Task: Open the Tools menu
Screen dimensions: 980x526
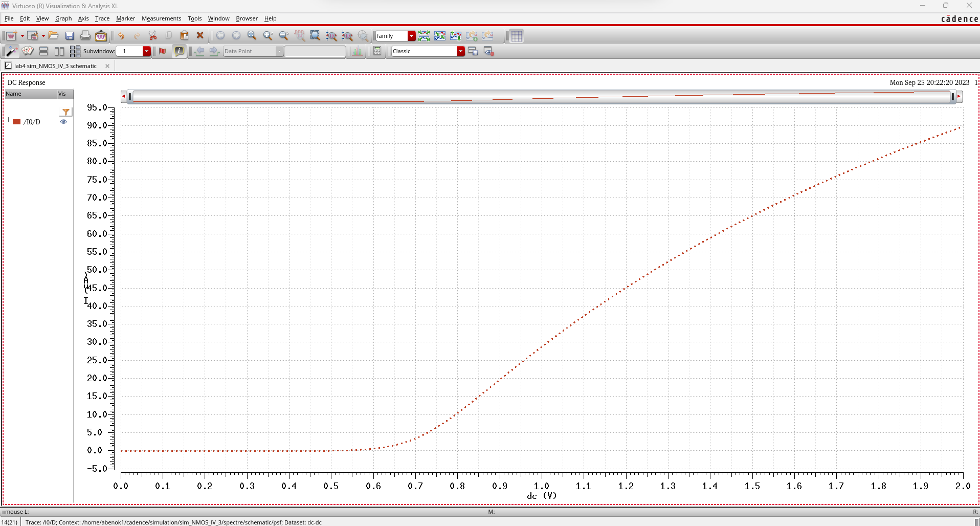Action: pos(194,18)
